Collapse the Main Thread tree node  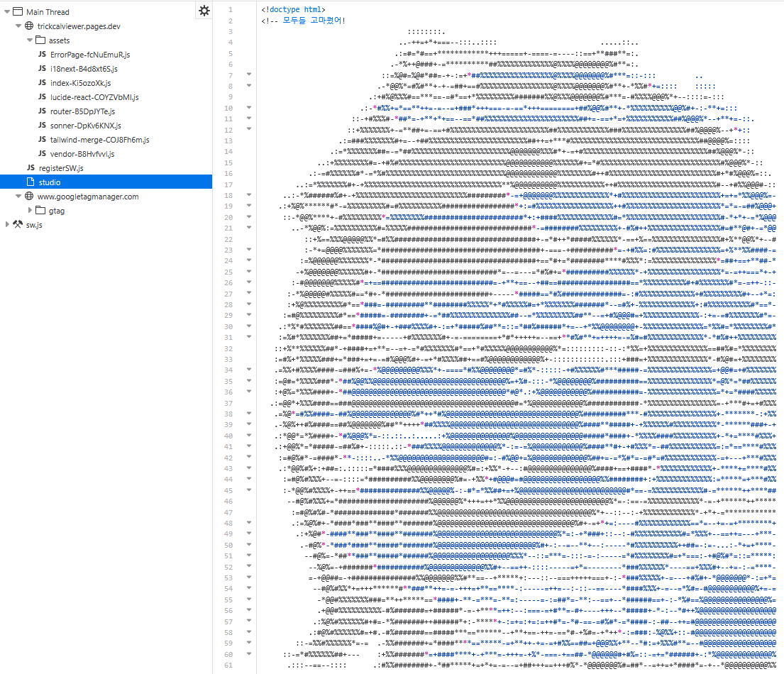point(7,11)
